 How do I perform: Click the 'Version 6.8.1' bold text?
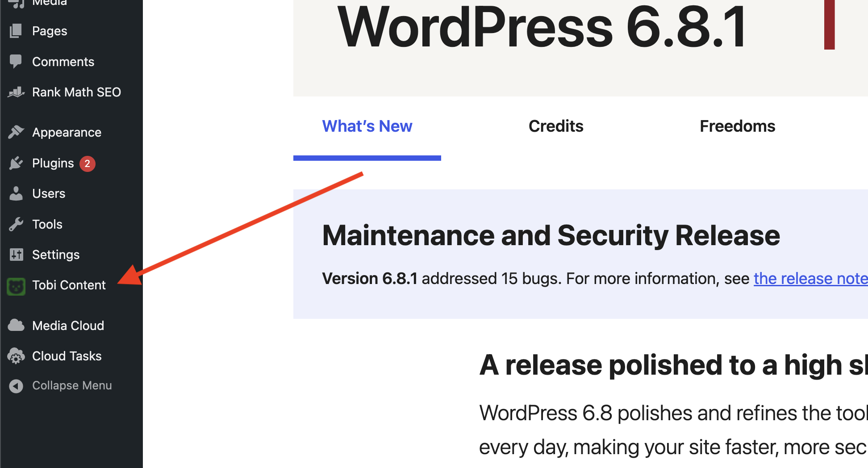click(370, 279)
